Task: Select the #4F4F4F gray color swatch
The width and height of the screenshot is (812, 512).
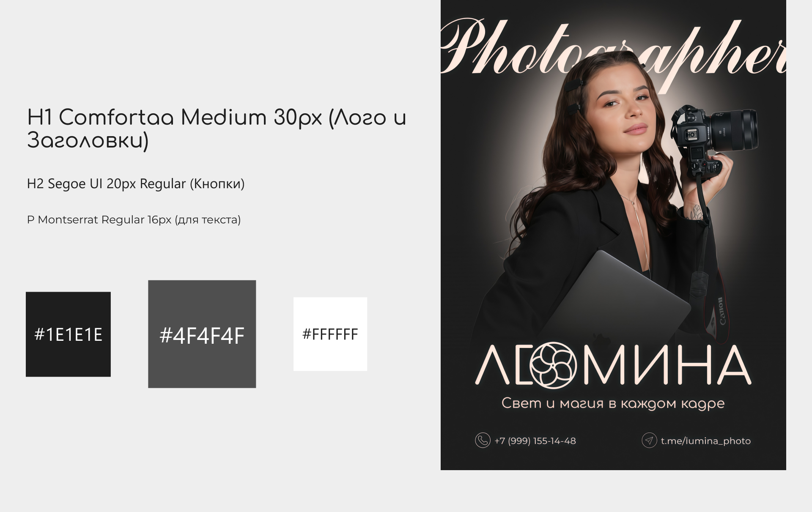Action: point(202,334)
